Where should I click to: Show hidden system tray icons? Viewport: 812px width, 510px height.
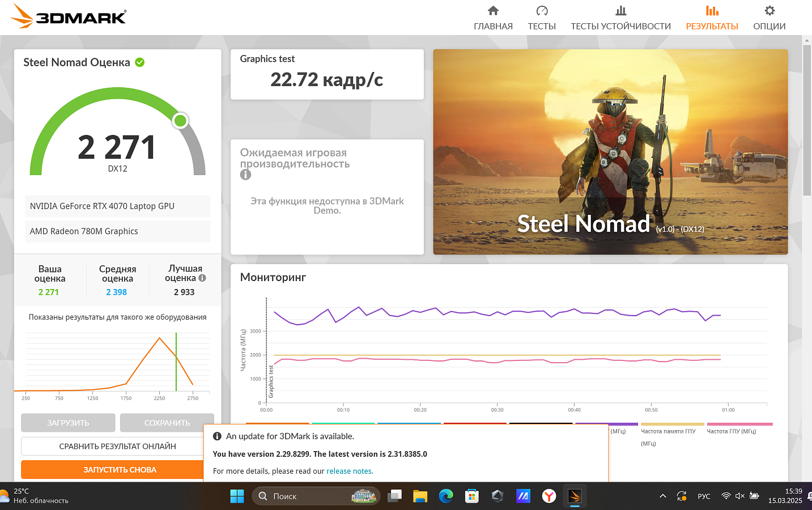tap(662, 496)
